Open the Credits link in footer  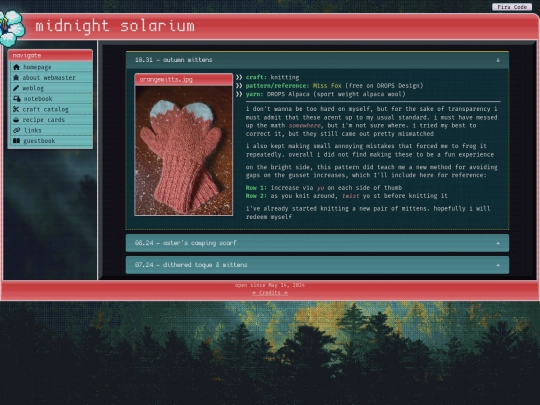tap(270, 293)
